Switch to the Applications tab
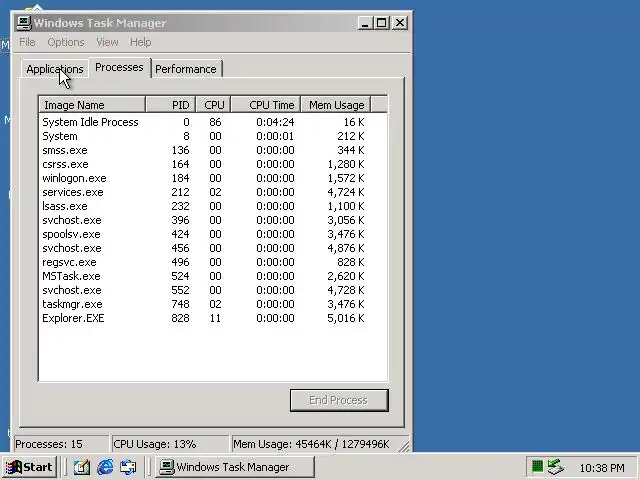640x480 pixels. [55, 69]
